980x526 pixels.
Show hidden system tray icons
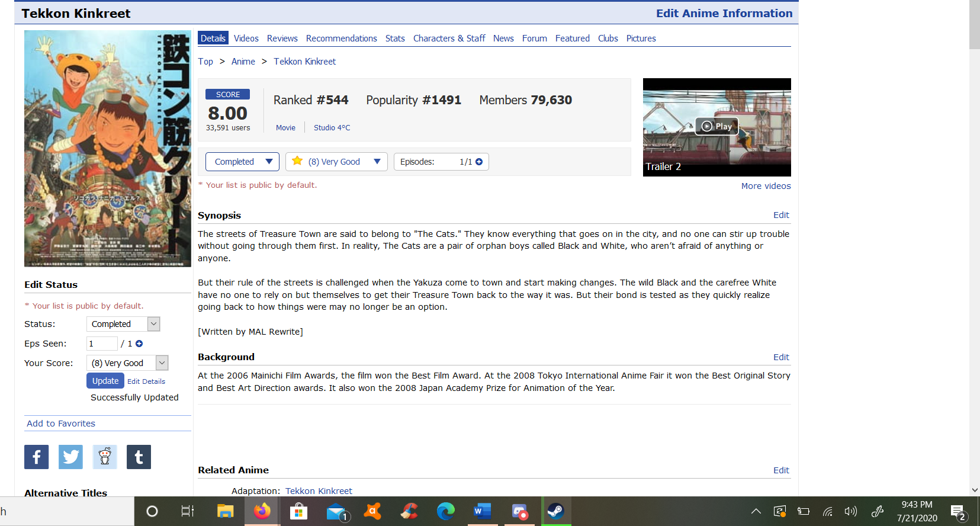pos(756,511)
